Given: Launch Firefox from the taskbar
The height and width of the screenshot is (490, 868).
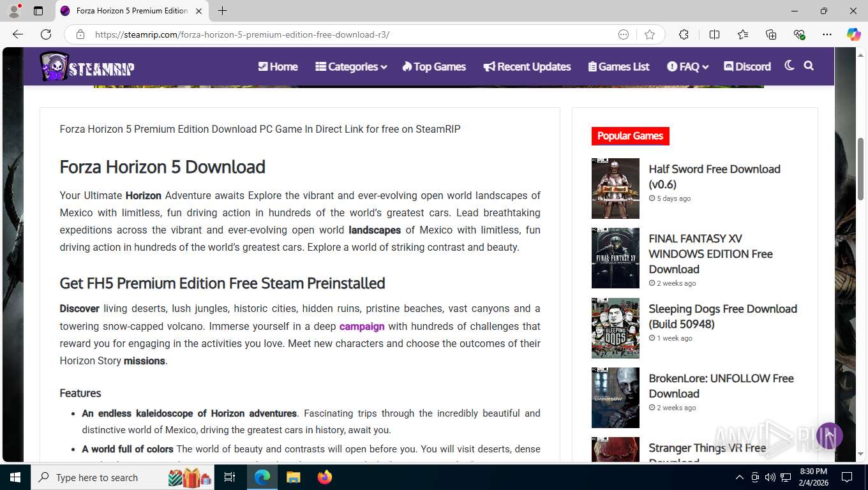Looking at the screenshot, I should pos(324,477).
